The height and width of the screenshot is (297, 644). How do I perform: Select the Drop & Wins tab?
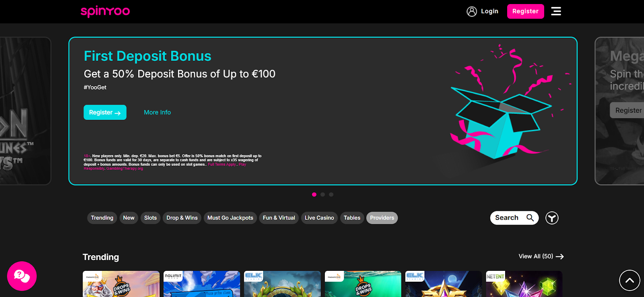point(182,218)
